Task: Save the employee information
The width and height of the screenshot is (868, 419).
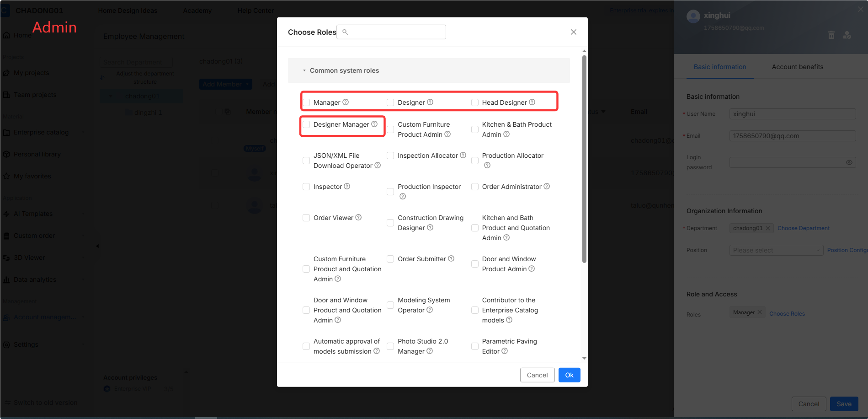Action: click(844, 404)
